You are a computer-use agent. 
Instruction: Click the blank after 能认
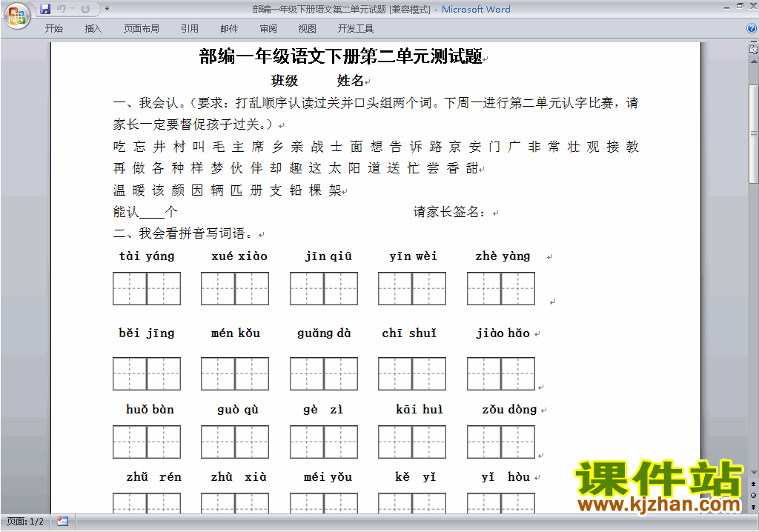(152, 212)
